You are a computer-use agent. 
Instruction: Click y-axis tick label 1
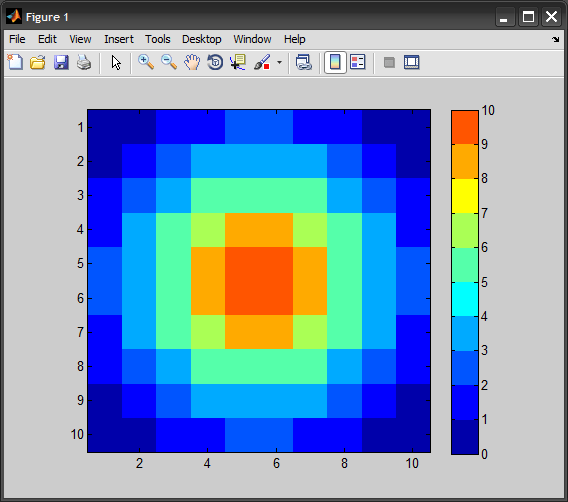80,127
